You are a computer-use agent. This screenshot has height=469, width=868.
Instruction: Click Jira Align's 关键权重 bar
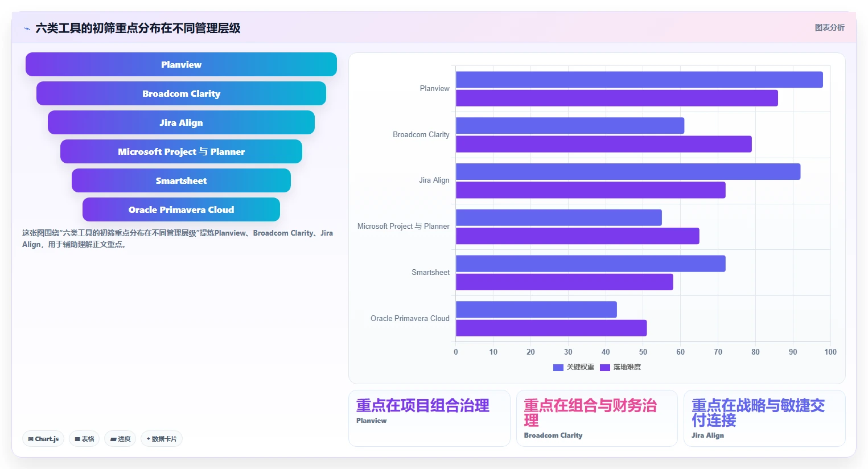click(628, 172)
